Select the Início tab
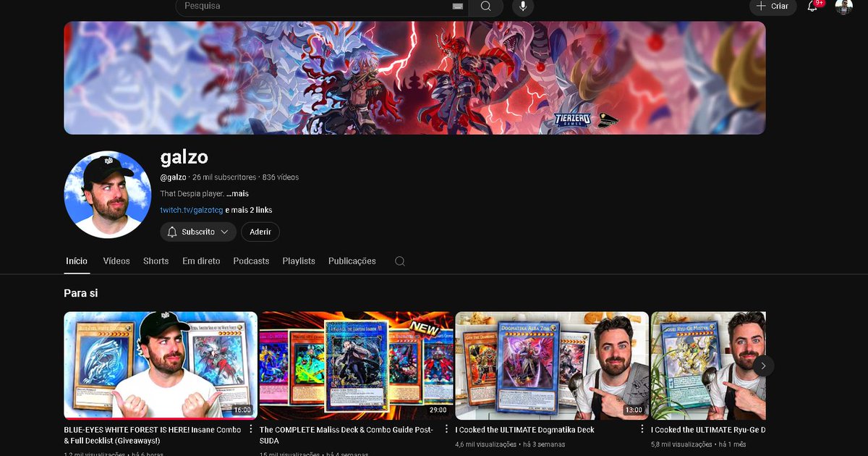The image size is (868, 456). coord(77,261)
